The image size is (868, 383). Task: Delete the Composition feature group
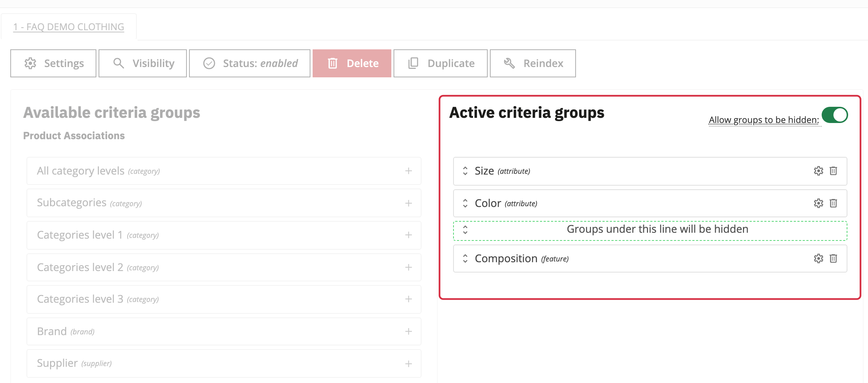click(x=833, y=259)
